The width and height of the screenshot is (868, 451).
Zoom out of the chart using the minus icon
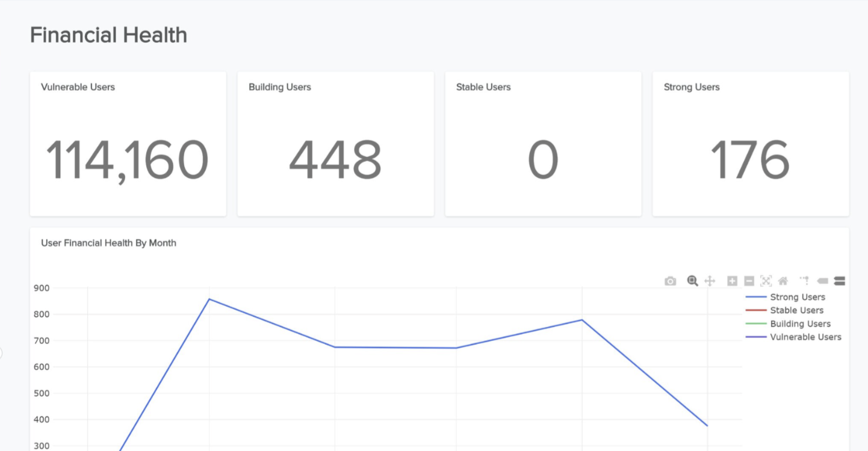click(749, 280)
